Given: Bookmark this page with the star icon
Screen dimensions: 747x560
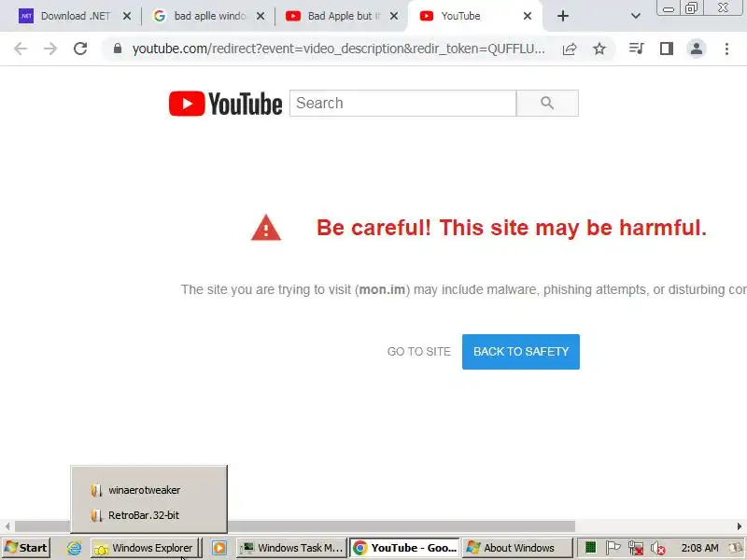Looking at the screenshot, I should pos(599,49).
